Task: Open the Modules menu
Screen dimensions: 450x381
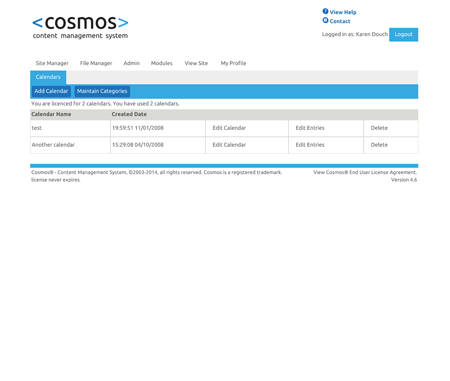Action: 162,63
